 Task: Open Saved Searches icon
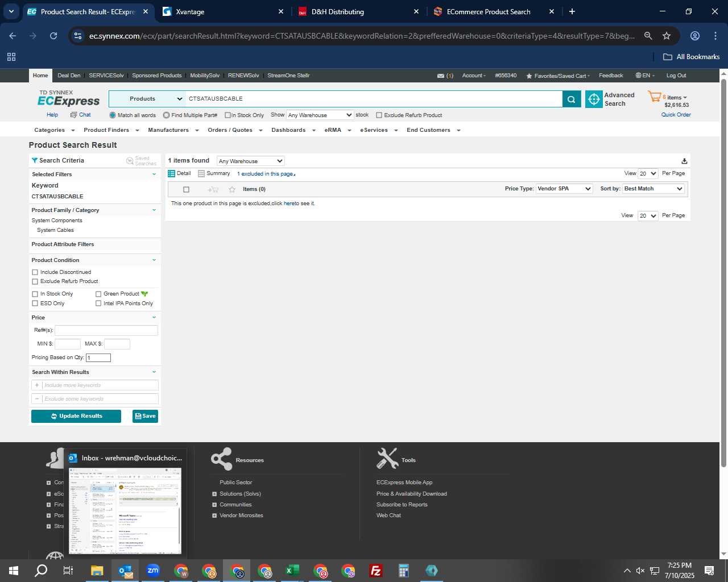click(x=130, y=161)
